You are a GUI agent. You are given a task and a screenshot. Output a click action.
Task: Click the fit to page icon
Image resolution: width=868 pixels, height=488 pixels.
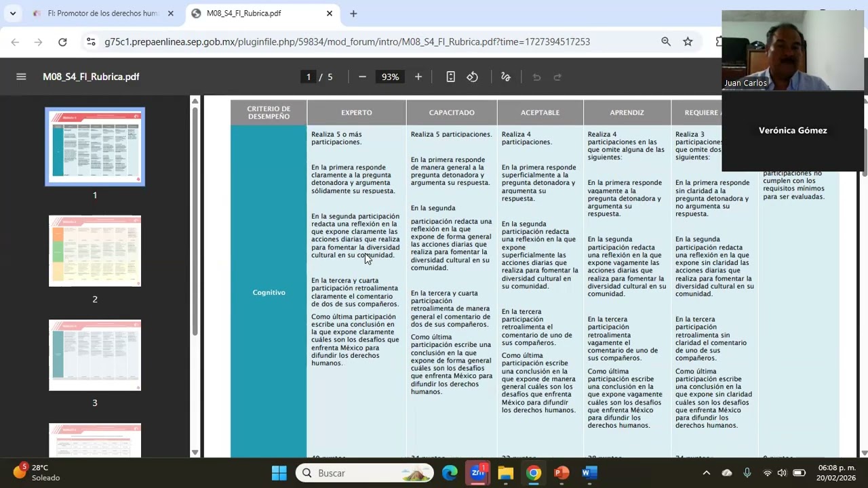[450, 77]
